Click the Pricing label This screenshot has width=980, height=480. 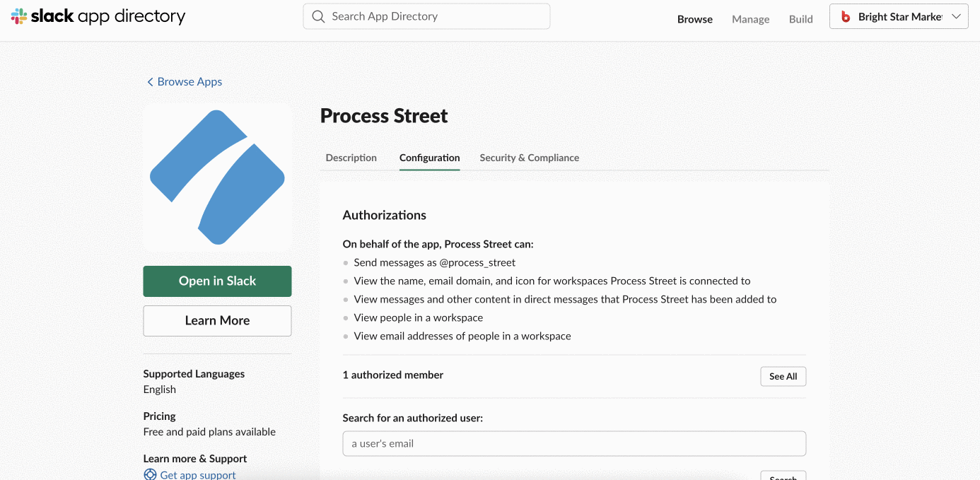coord(159,416)
